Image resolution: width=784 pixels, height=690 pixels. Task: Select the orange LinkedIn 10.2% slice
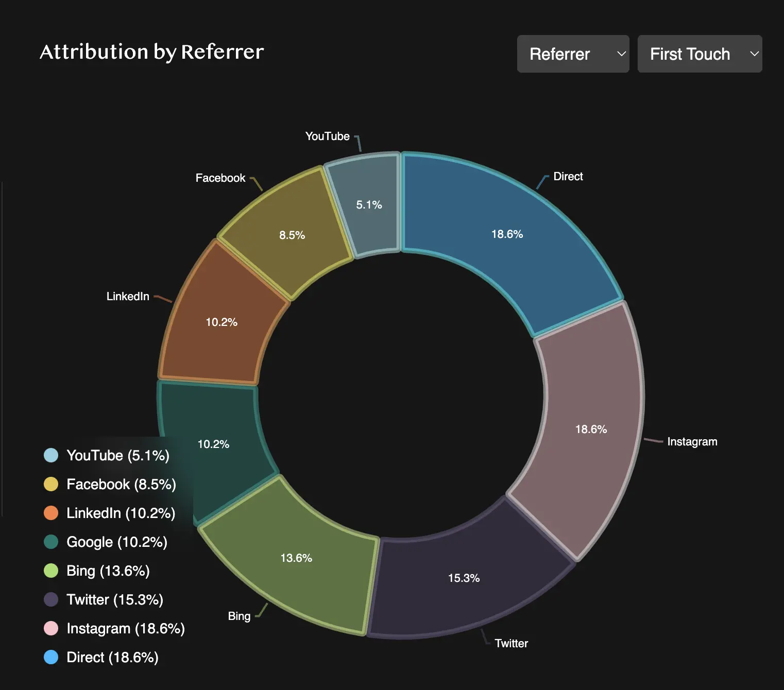[220, 322]
